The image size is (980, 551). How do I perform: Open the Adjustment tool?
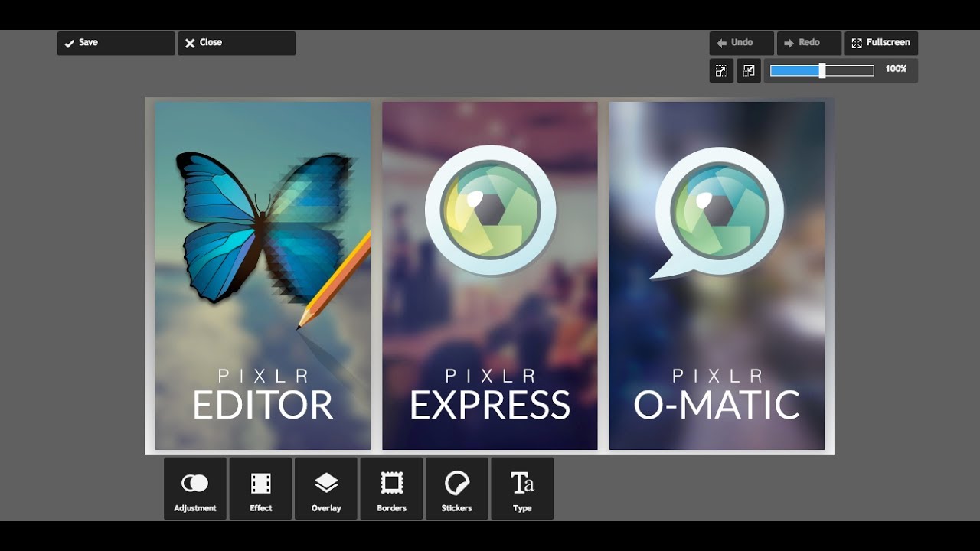194,489
